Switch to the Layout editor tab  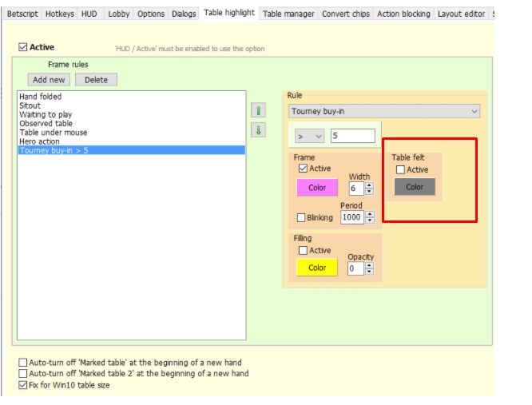click(x=461, y=14)
